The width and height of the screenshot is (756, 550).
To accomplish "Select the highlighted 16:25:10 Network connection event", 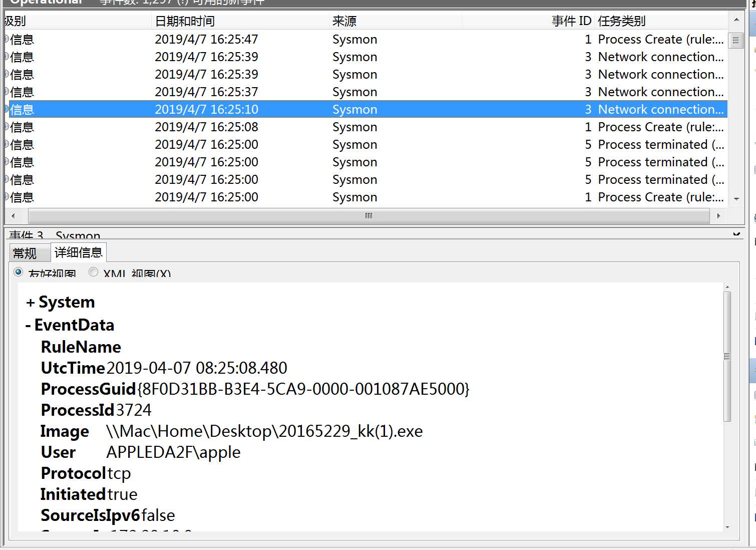I will click(365, 109).
